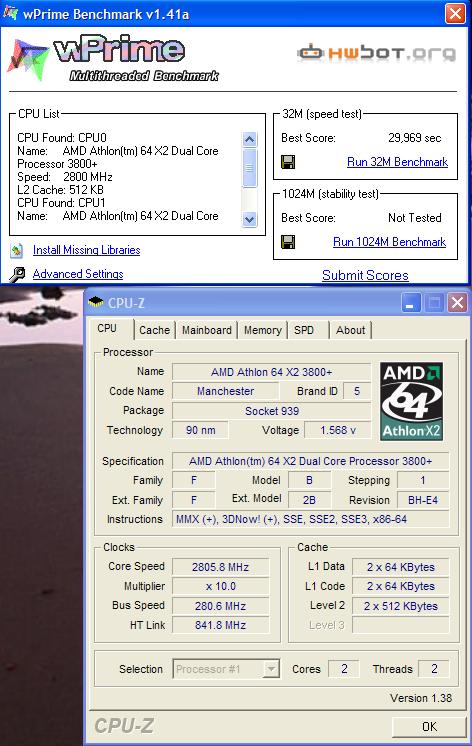Click the AMD Athlon X2 logo image
This screenshot has width=472, height=746.
412,401
